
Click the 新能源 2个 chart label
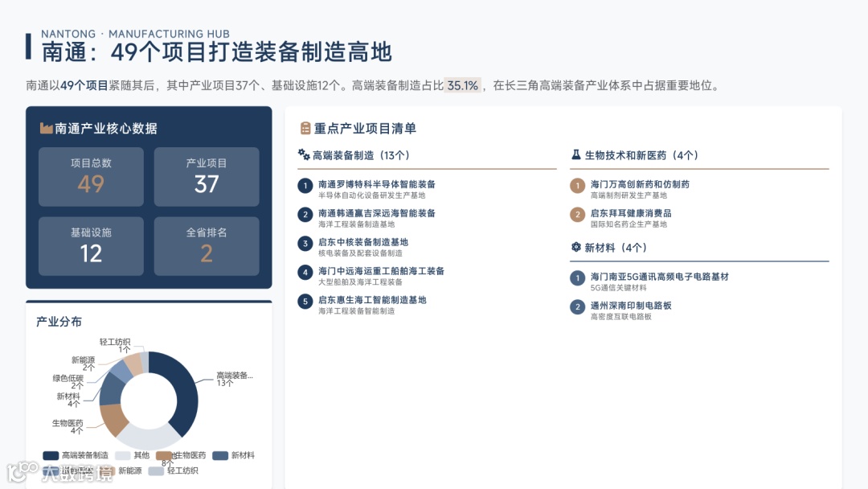(x=83, y=364)
